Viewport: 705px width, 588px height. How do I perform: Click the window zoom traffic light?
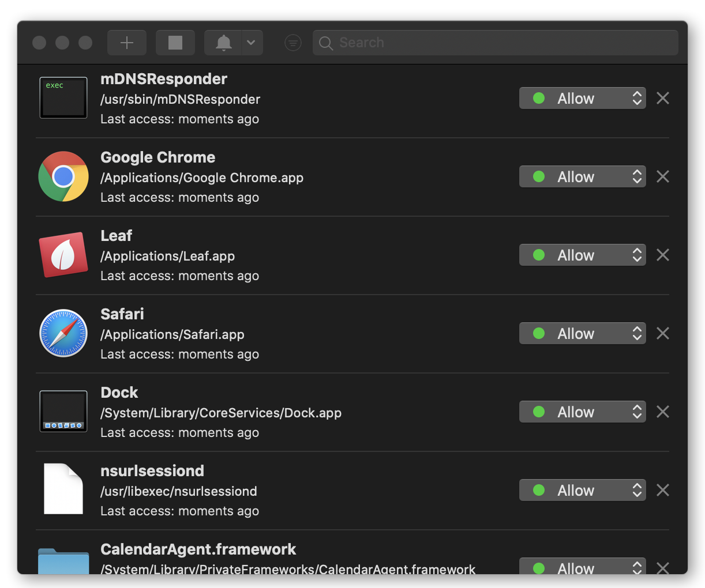tap(85, 43)
